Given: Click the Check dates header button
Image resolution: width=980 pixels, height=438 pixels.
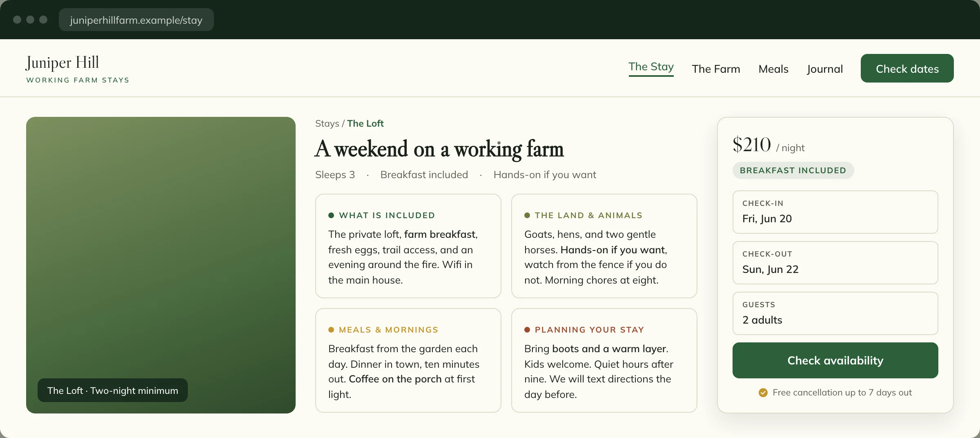Looking at the screenshot, I should point(907,68).
